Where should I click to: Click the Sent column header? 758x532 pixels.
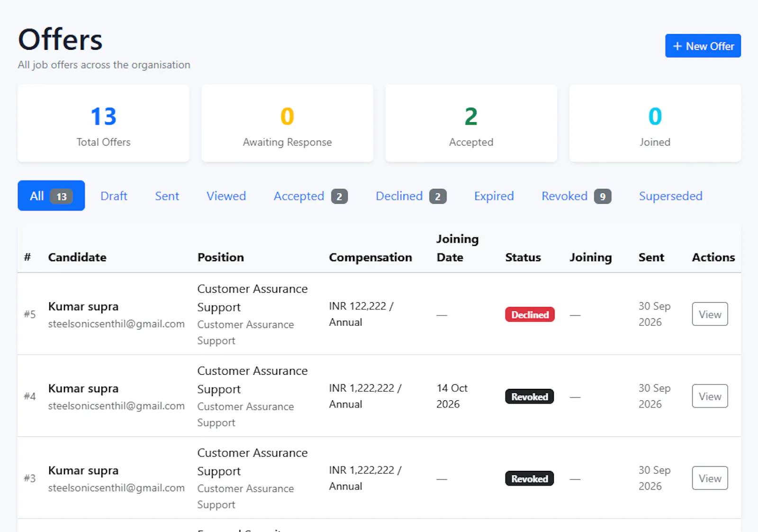click(651, 257)
